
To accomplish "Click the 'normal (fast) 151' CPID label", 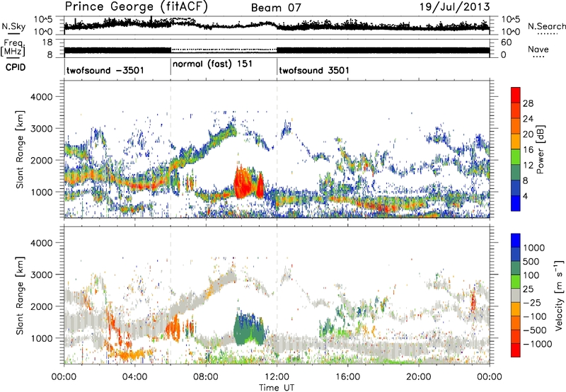I will [x=212, y=64].
